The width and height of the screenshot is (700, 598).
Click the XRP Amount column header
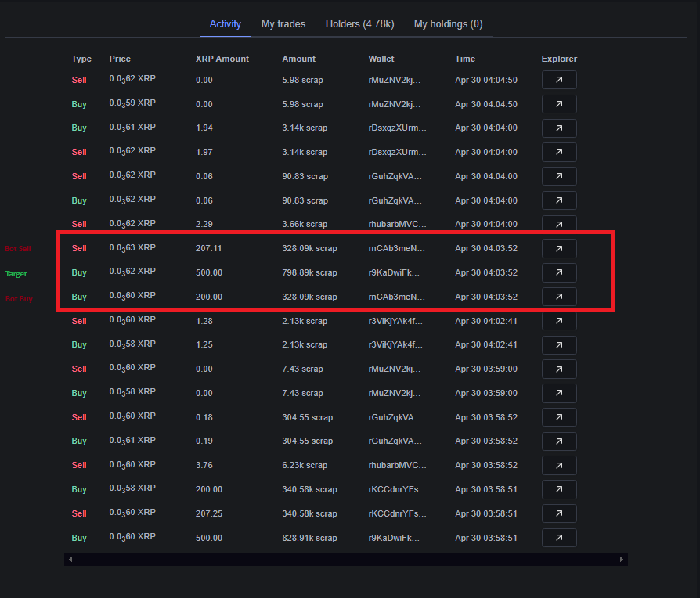tap(222, 59)
